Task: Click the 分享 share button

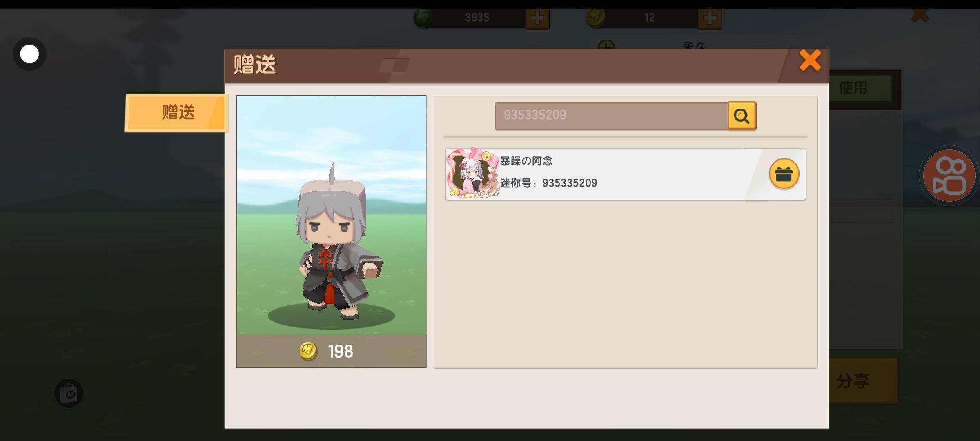Action: coord(863,381)
